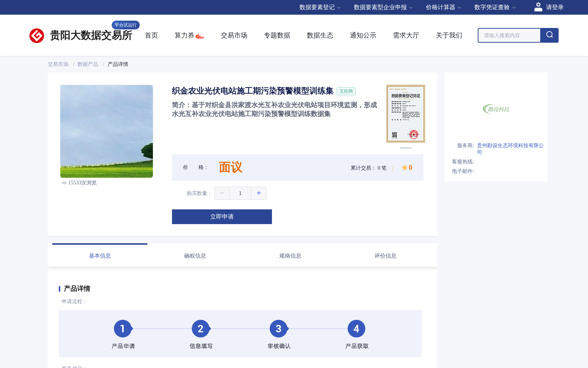Click the search magnifier button
This screenshot has height=368, width=588.
click(549, 35)
